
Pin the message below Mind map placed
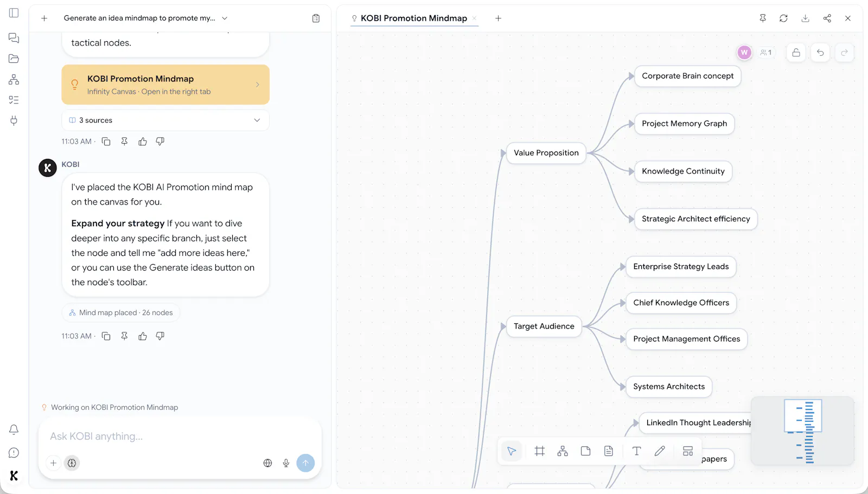click(124, 336)
